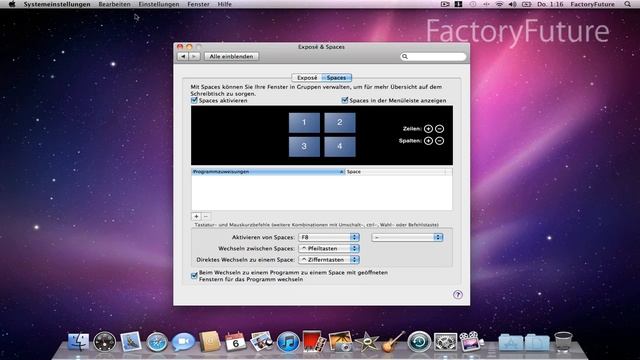The width and height of the screenshot is (640, 360).
Task: Add a row with Zeilen plus
Action: pyautogui.click(x=428, y=129)
